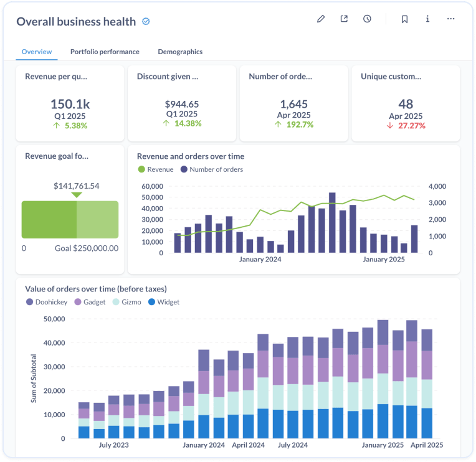Click the clock history icon

tap(367, 19)
